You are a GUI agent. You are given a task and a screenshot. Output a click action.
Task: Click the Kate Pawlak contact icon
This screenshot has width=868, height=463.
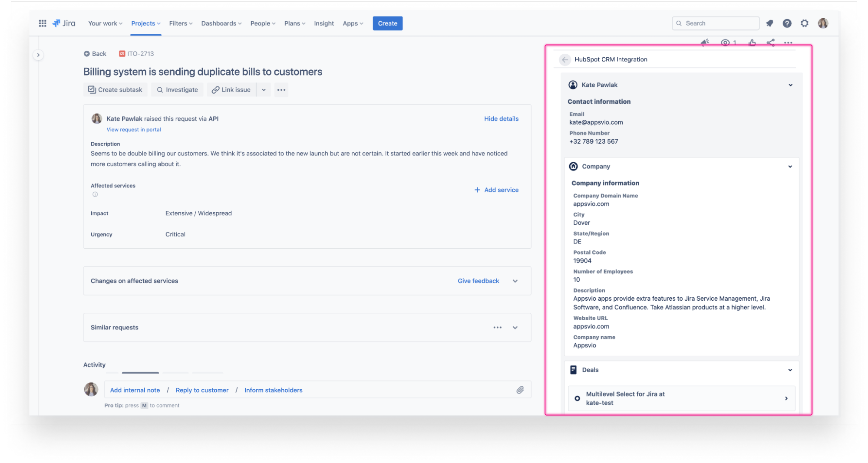click(573, 85)
